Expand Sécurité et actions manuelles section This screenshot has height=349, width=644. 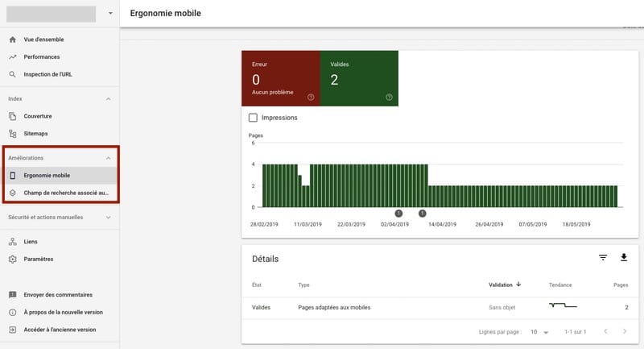tap(109, 217)
